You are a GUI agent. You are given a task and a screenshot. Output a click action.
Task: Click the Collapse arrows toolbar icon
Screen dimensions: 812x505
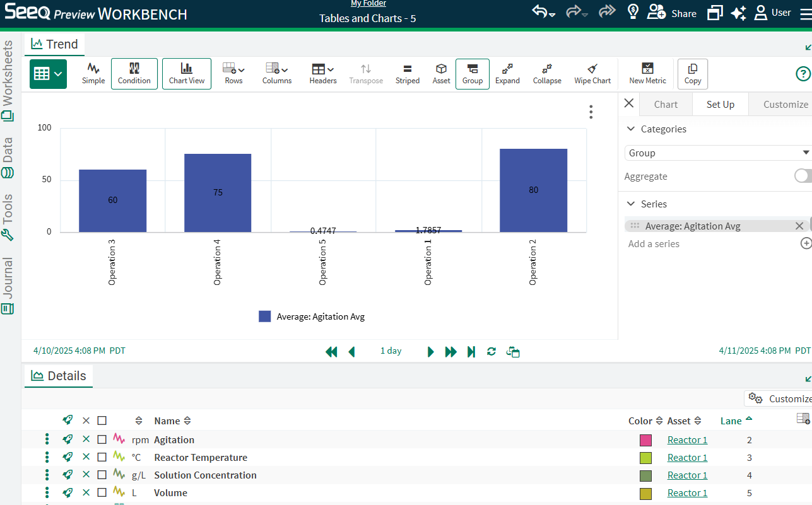point(547,69)
